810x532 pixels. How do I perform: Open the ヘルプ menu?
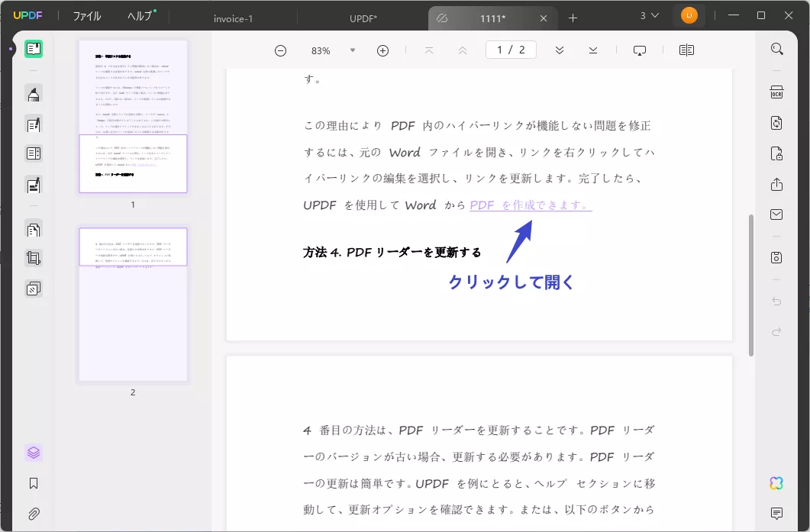(141, 16)
